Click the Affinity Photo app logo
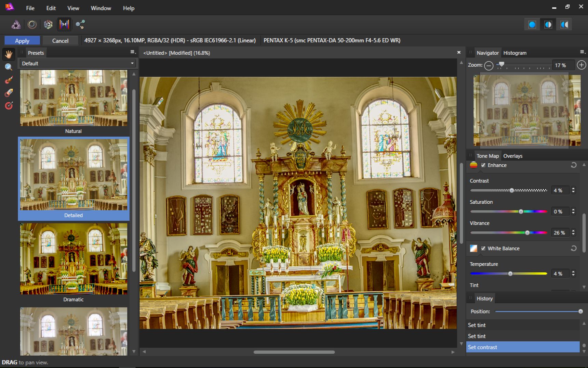The image size is (588, 368). [x=10, y=7]
